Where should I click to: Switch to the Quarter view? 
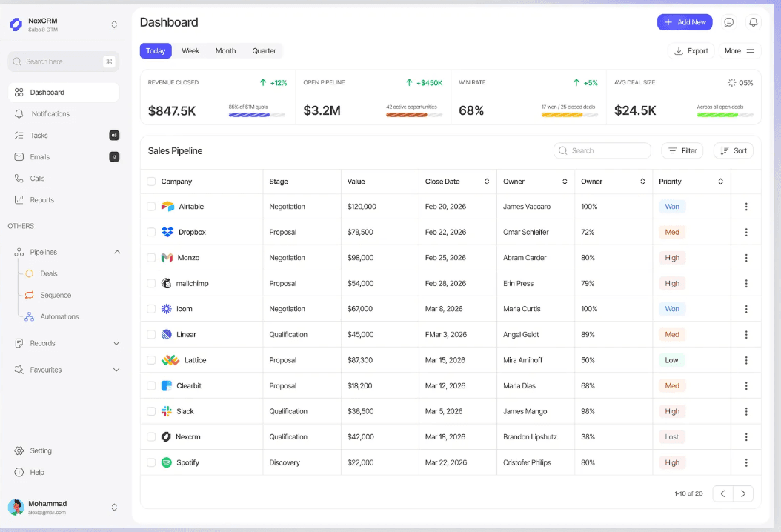pos(264,50)
